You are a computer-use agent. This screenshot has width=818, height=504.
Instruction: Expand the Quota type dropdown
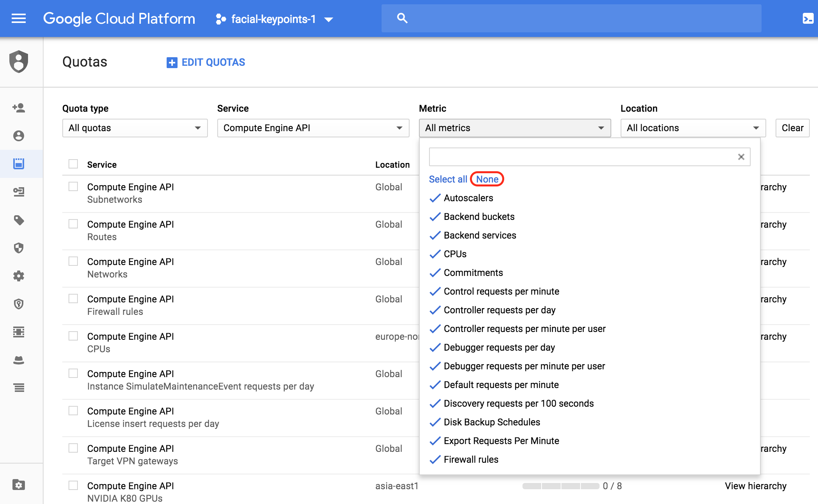point(135,128)
